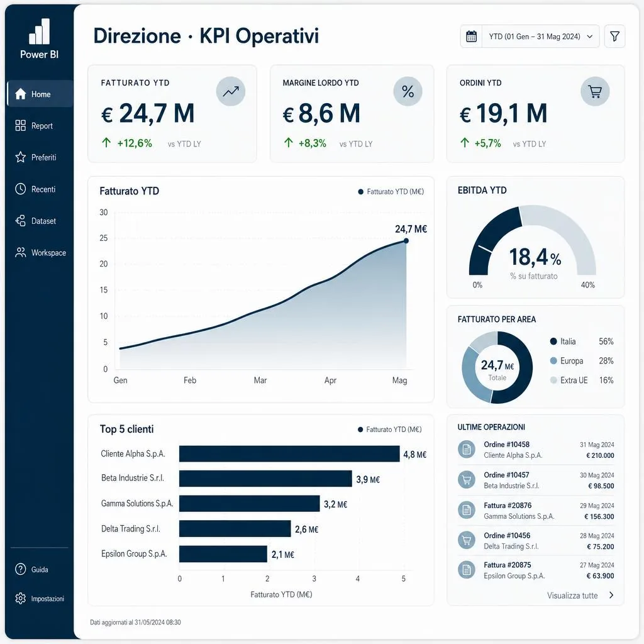644x644 pixels.
Task: Select the Gamma Solutions S.p.A. bar
Action: [x=249, y=504]
